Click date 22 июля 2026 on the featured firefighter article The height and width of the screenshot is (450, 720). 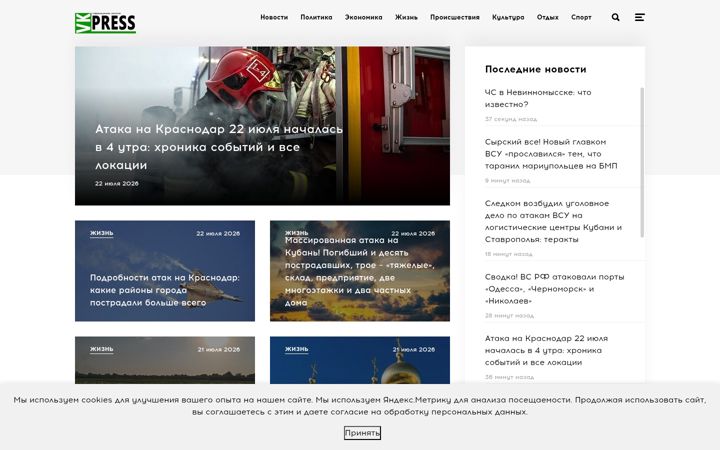tap(117, 183)
